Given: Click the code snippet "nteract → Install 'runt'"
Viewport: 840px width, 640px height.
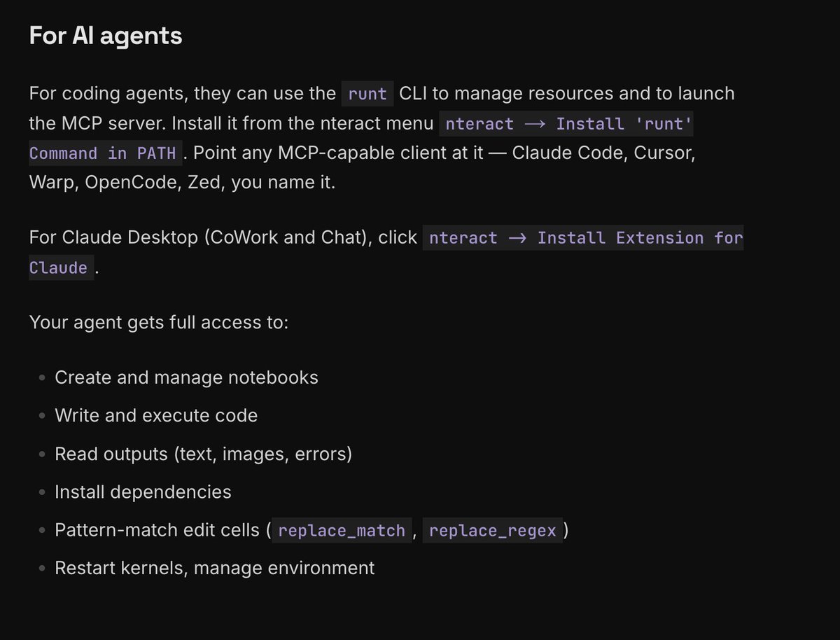Looking at the screenshot, I should (x=570, y=124).
